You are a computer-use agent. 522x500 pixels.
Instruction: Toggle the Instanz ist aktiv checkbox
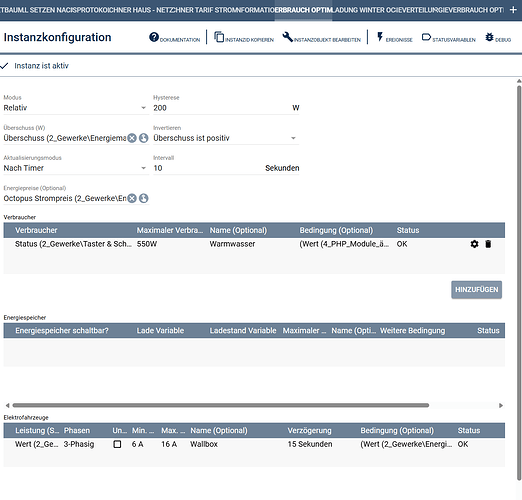(4, 66)
